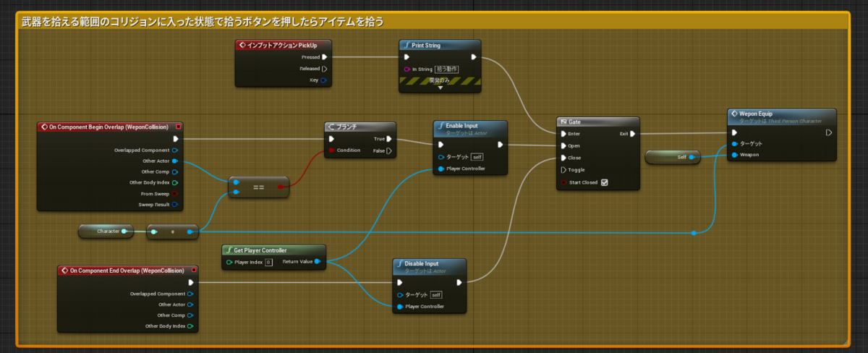Click Print String's exec output pin
Image resolution: width=868 pixels, height=353 pixels.
click(x=474, y=57)
